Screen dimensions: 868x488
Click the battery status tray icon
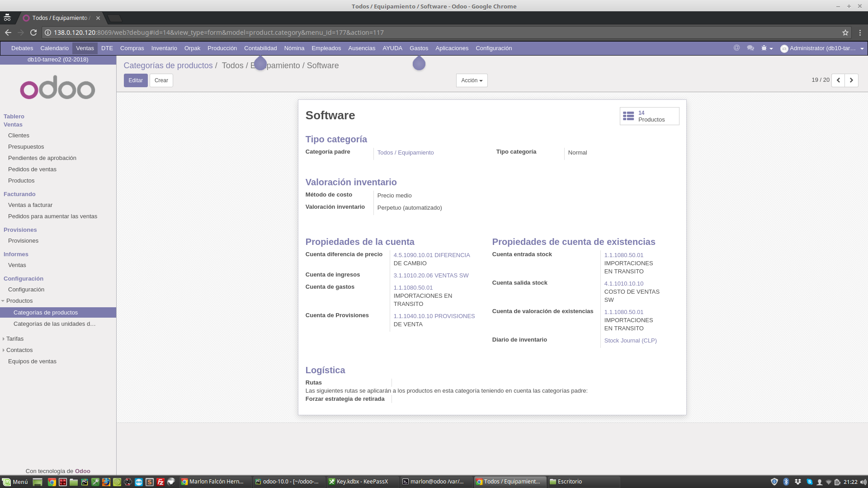[x=837, y=482]
